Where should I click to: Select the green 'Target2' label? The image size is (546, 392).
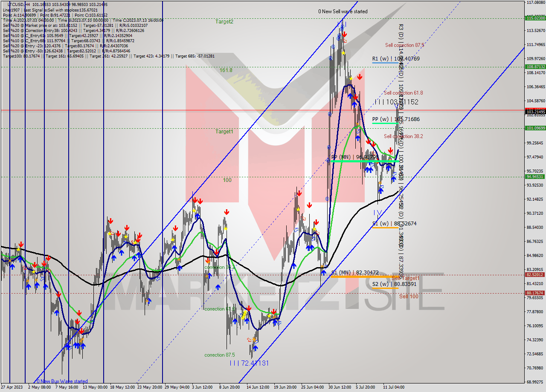click(224, 21)
